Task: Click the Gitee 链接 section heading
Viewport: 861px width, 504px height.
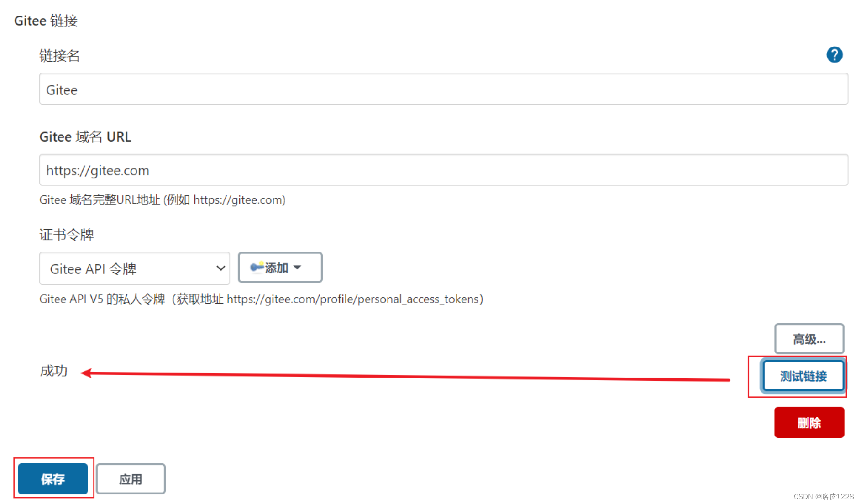Action: tap(46, 21)
